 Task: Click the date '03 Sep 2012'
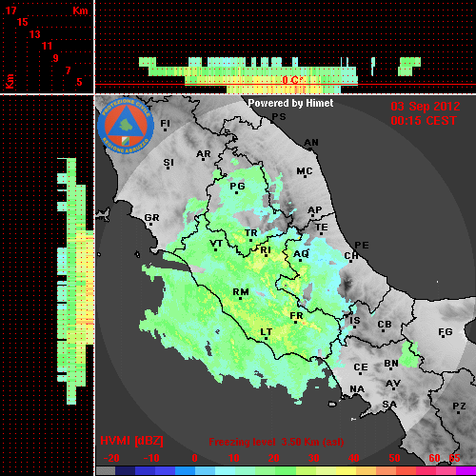[x=426, y=107]
